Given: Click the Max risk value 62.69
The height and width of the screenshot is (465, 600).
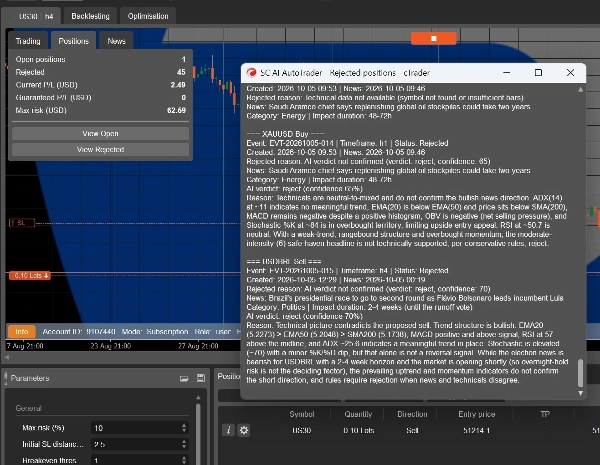Looking at the screenshot, I should (x=176, y=110).
